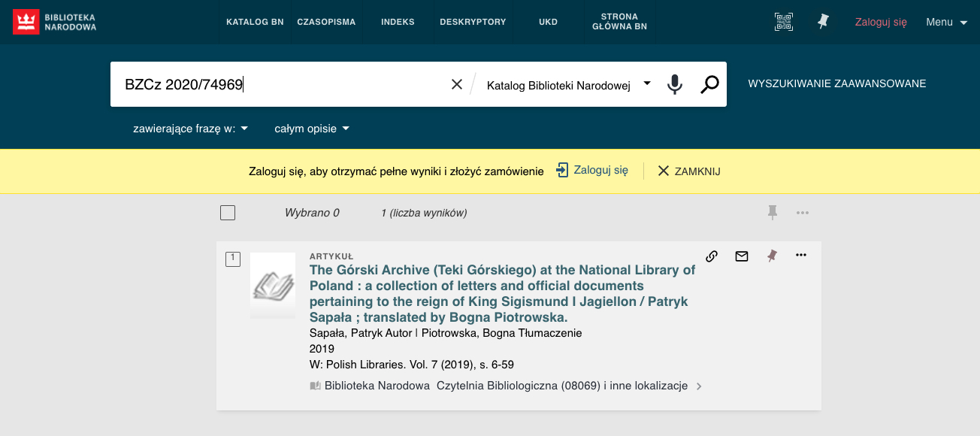The width and height of the screenshot is (980, 436).
Task: Click the ARTYKUŁ type label
Action: click(331, 256)
